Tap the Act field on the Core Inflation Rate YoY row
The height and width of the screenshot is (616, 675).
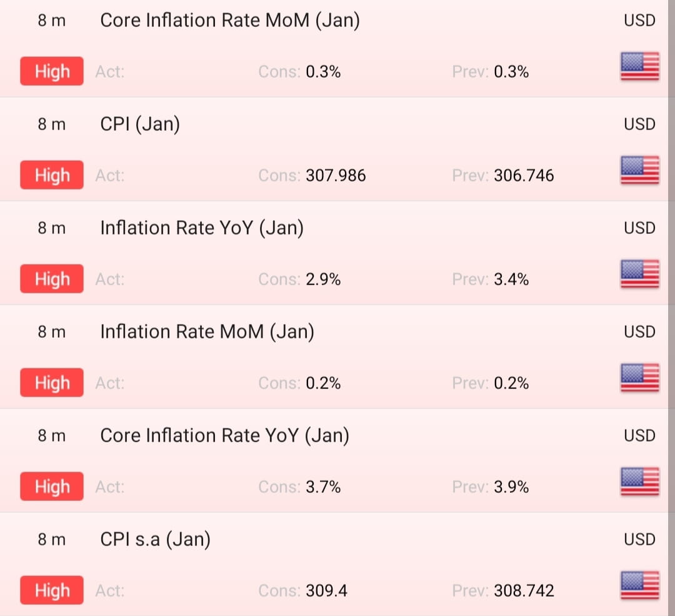click(x=110, y=487)
